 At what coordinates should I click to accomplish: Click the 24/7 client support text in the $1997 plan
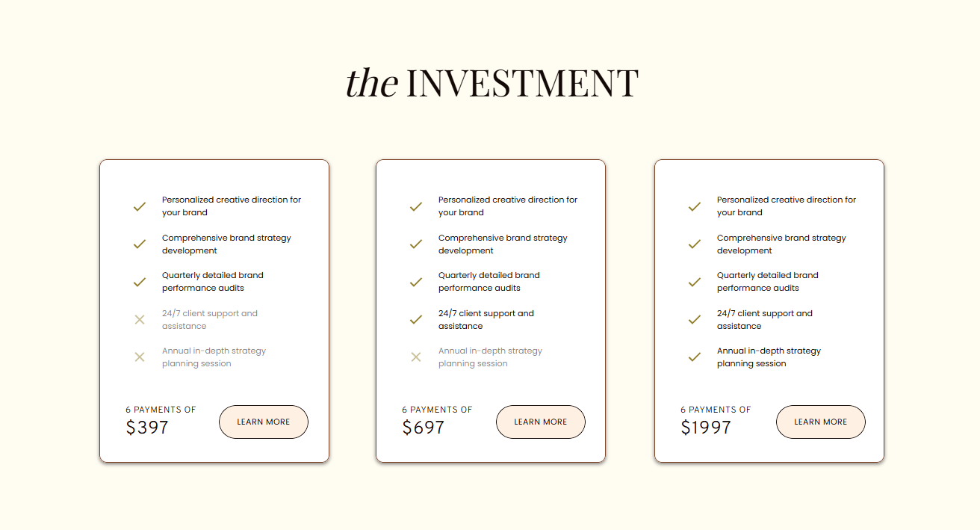point(764,320)
